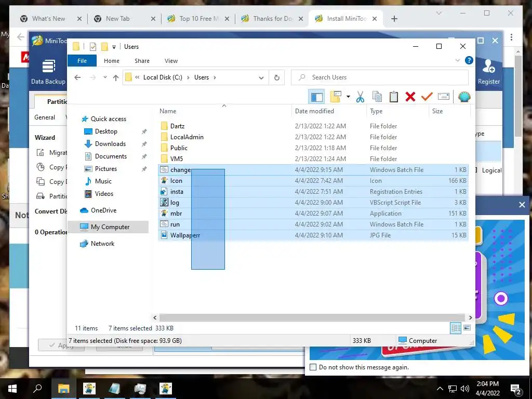Open the File ribbon tab
The height and width of the screenshot is (399, 532).
click(x=82, y=61)
